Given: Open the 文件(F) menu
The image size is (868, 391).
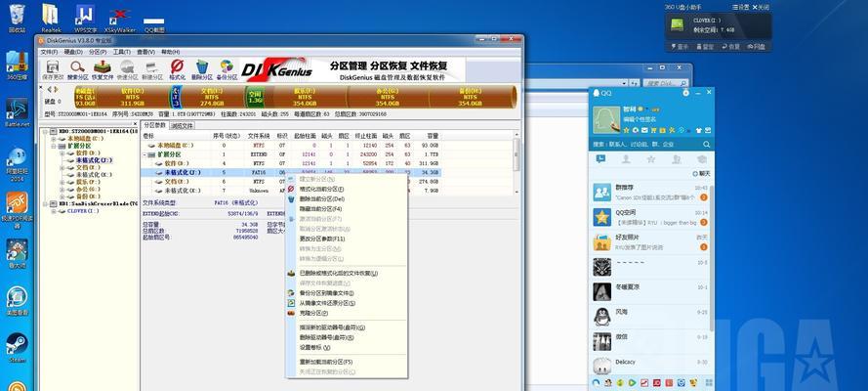Looking at the screenshot, I should click(x=49, y=52).
